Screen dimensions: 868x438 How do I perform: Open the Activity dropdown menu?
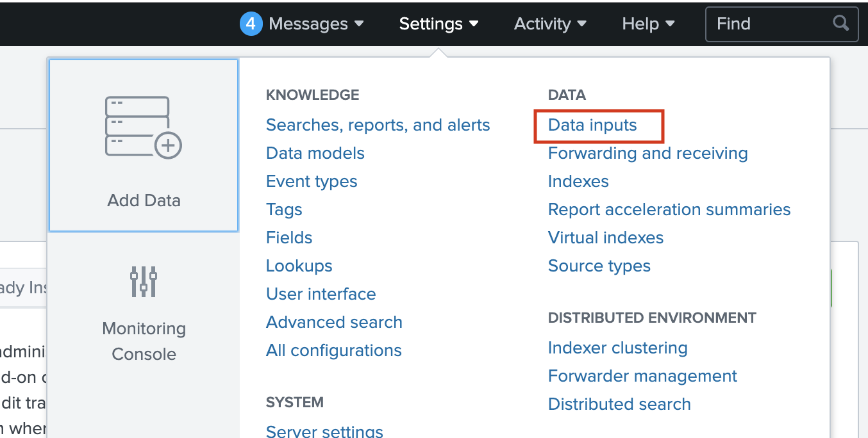[550, 24]
